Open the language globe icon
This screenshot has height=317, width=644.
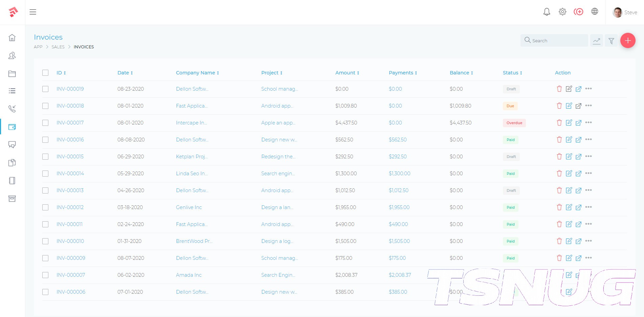pyautogui.click(x=595, y=12)
